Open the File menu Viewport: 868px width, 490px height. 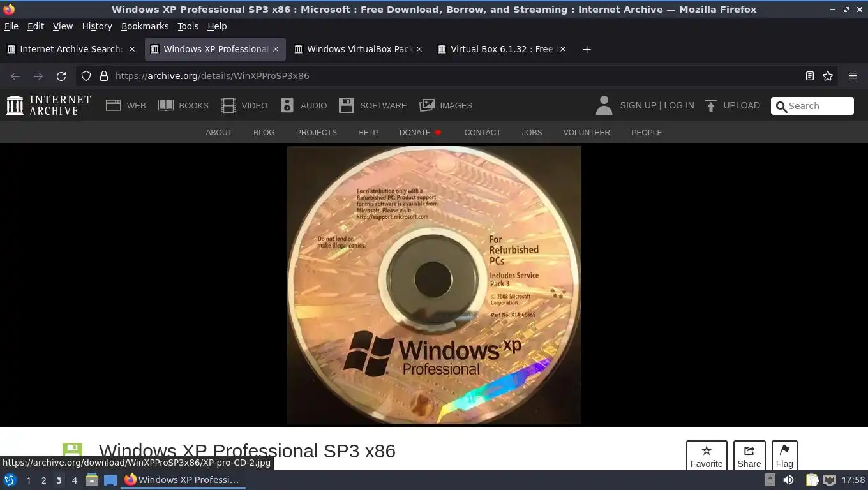(x=11, y=26)
